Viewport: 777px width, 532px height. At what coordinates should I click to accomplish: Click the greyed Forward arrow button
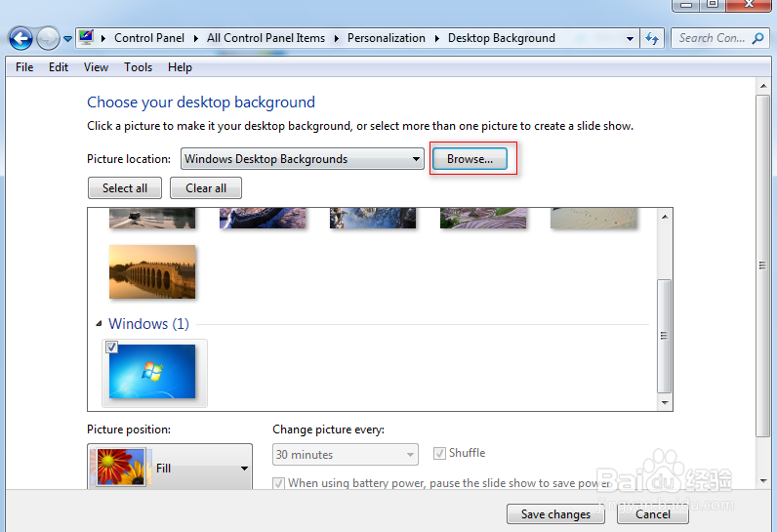pos(48,38)
